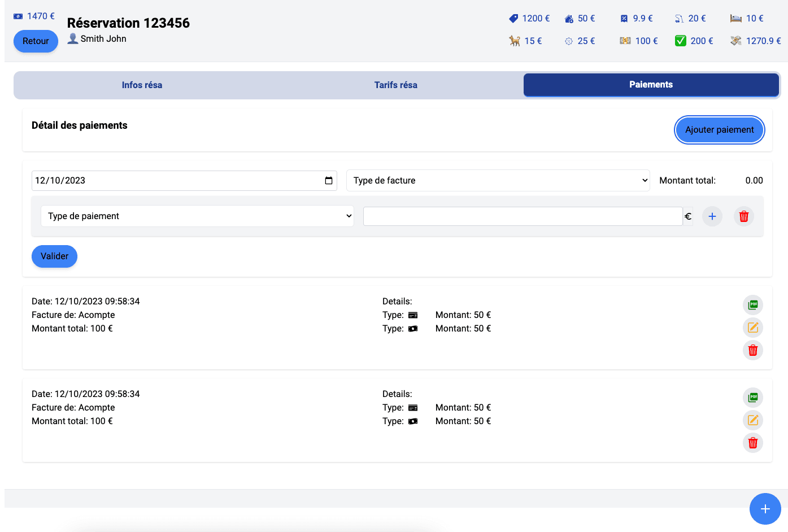
Task: Click the Valider button
Action: tap(54, 256)
